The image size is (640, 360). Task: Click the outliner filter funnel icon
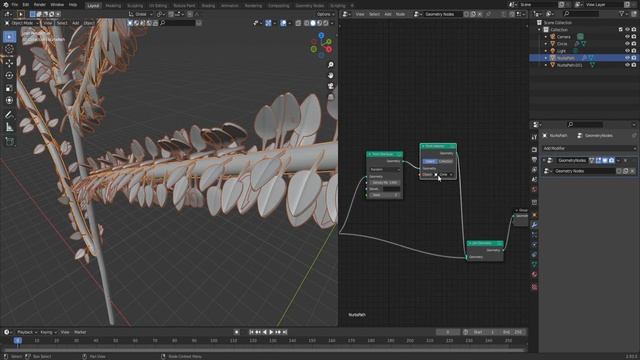(622, 14)
